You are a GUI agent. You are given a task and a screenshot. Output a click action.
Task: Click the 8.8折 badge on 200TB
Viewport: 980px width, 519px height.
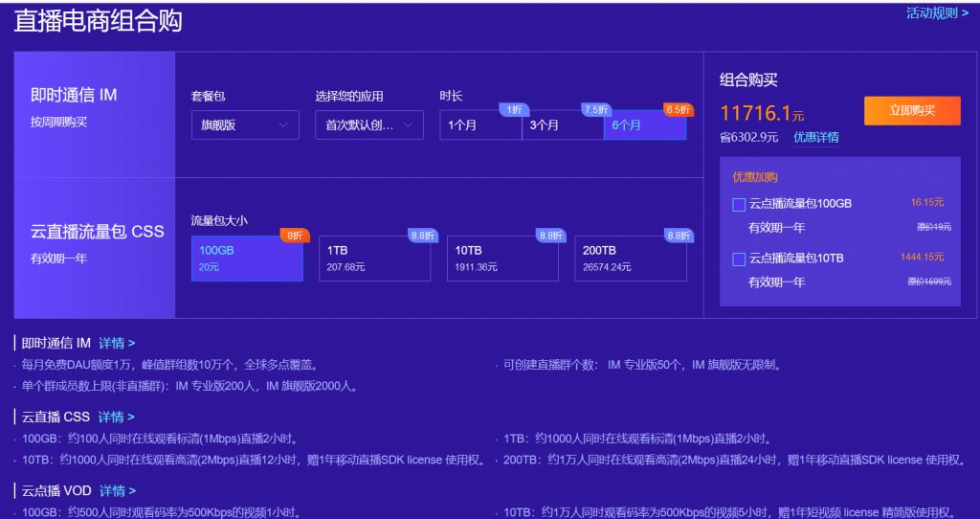[679, 236]
